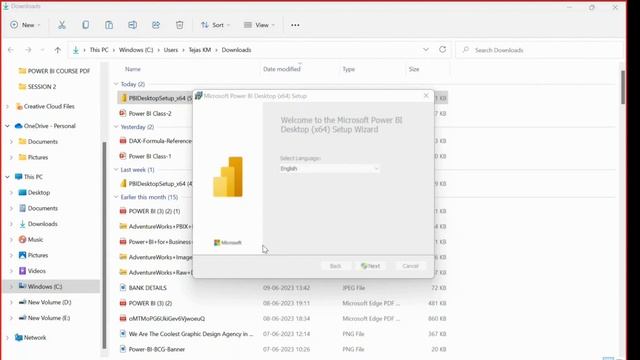Click the Music icon in sidebar
The height and width of the screenshot is (360, 640).
[22, 240]
